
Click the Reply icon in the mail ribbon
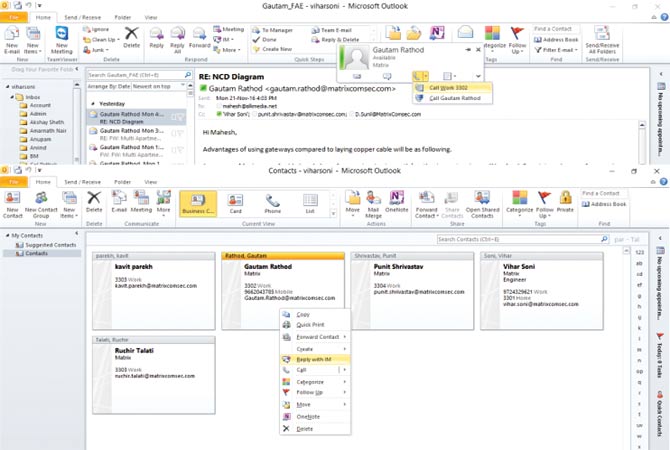pos(156,37)
